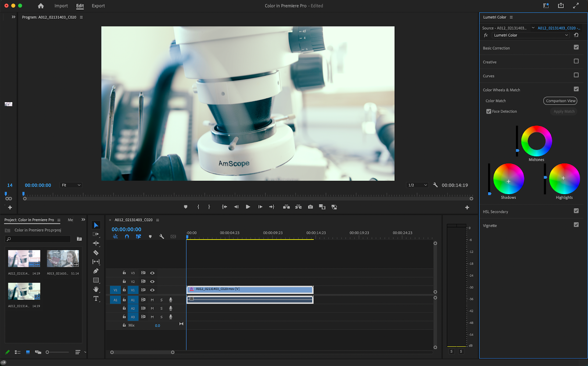Screen dimensions: 588x366
Task: Toggle the Basic Correction checkbox
Action: click(x=576, y=47)
